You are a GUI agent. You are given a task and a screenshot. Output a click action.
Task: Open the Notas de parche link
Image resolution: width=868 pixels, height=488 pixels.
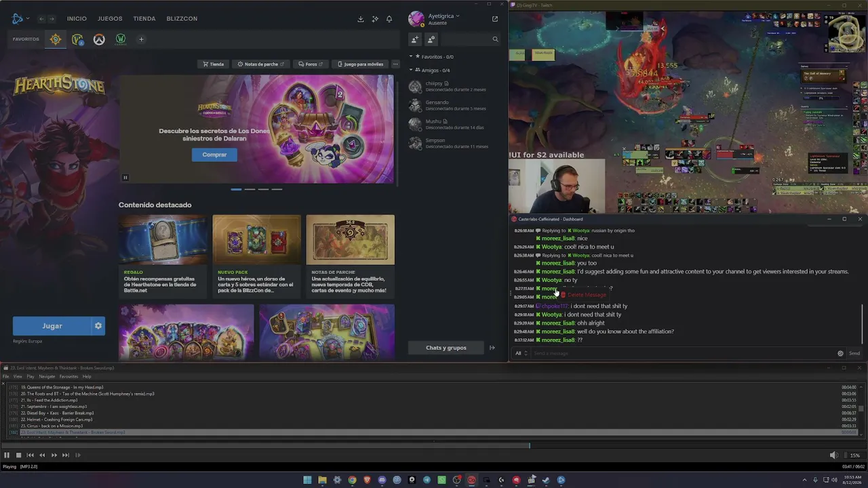coord(260,64)
